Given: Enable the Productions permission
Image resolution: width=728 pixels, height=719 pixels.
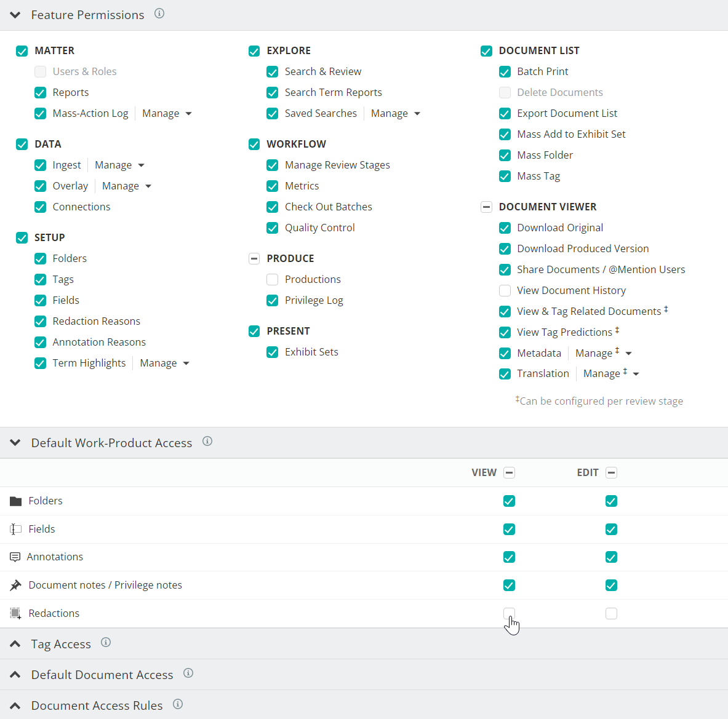Looking at the screenshot, I should coord(273,279).
